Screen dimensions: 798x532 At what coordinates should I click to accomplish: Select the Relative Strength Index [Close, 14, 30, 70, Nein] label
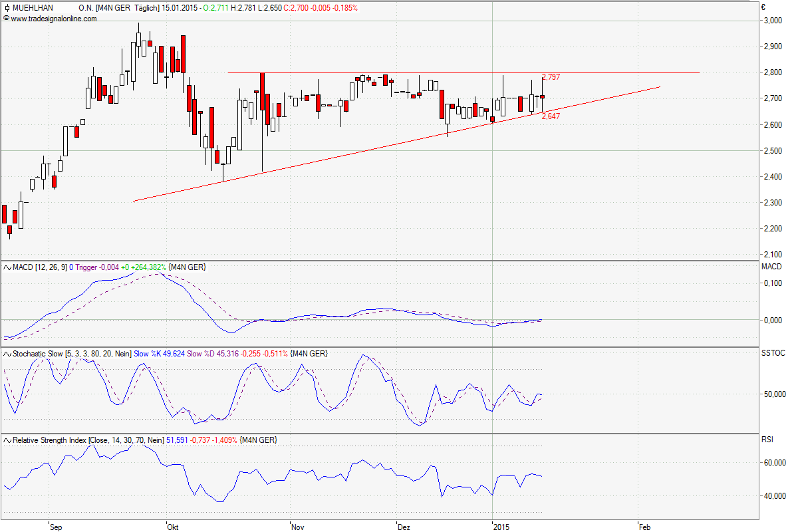click(88, 440)
